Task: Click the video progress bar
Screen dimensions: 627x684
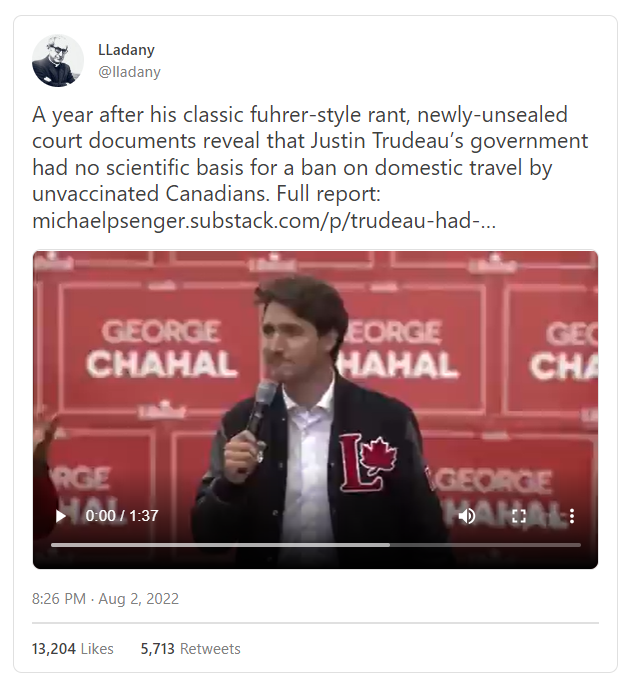Action: coord(315,545)
